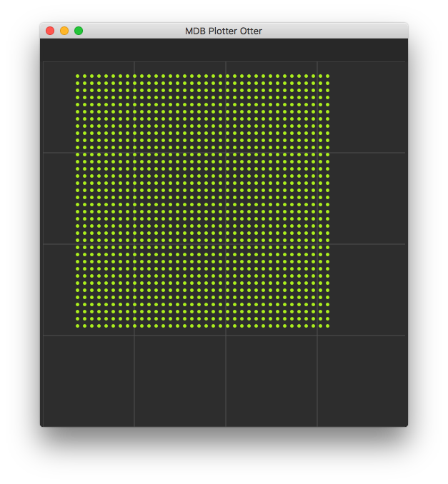
Task: Select the top-left corner dot of the plot
Action: (77, 76)
